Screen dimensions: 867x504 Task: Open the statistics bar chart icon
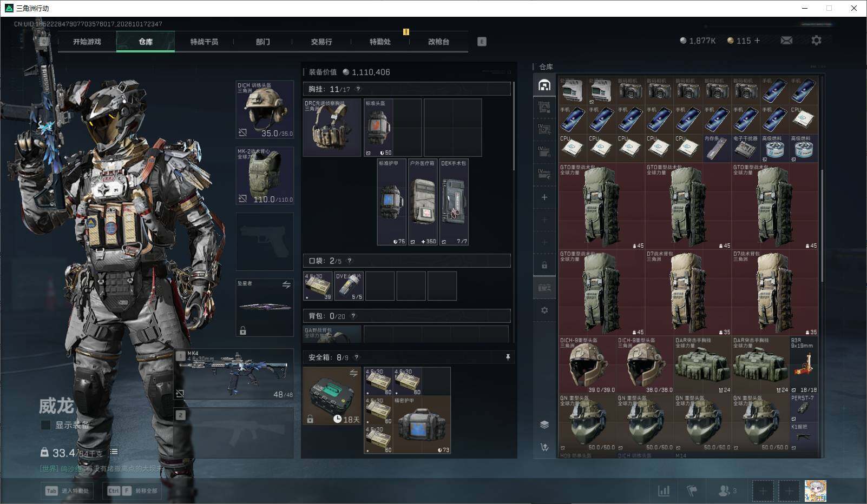click(664, 491)
